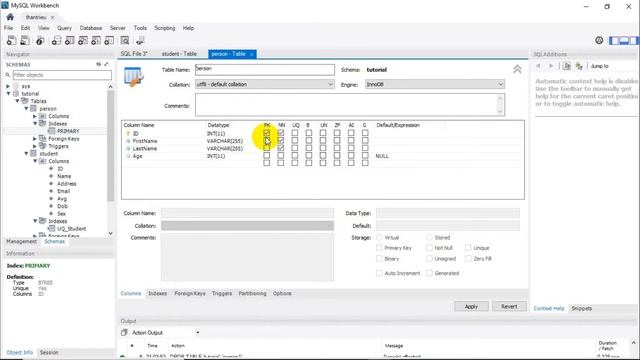Collapse the tutorial schema node
The width and height of the screenshot is (640, 360).
click(8, 93)
